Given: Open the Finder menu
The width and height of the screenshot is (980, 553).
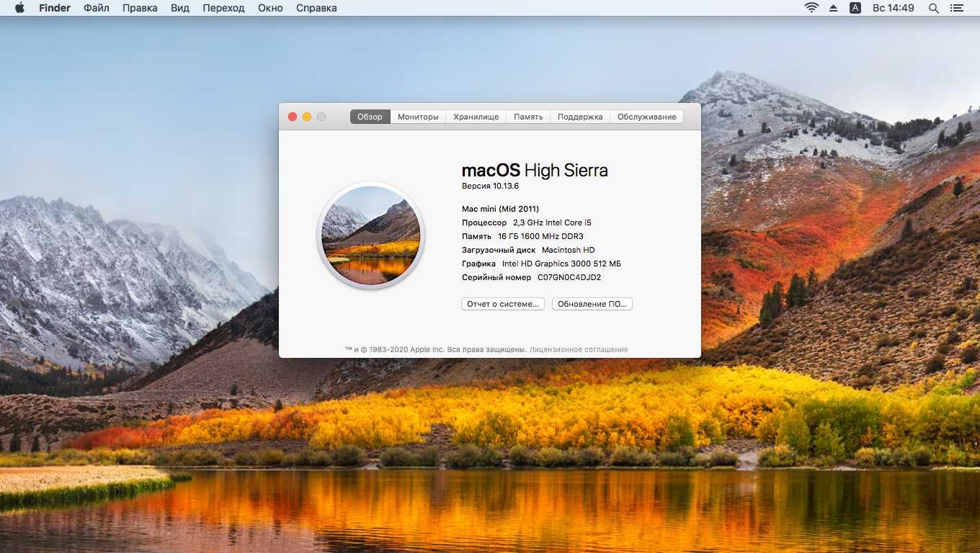Looking at the screenshot, I should click(x=55, y=8).
